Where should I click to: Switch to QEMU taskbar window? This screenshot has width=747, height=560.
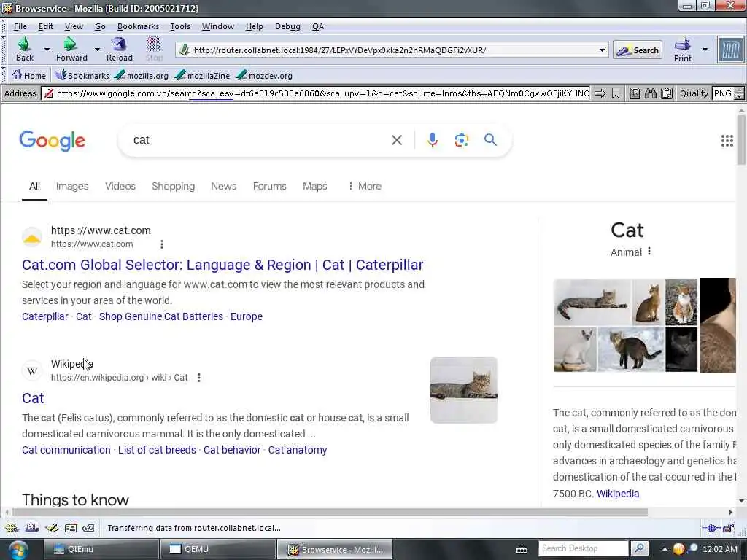click(x=217, y=549)
